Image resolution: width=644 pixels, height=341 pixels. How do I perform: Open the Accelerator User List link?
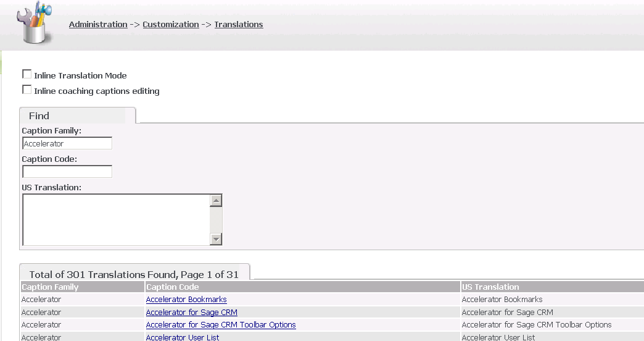183,337
